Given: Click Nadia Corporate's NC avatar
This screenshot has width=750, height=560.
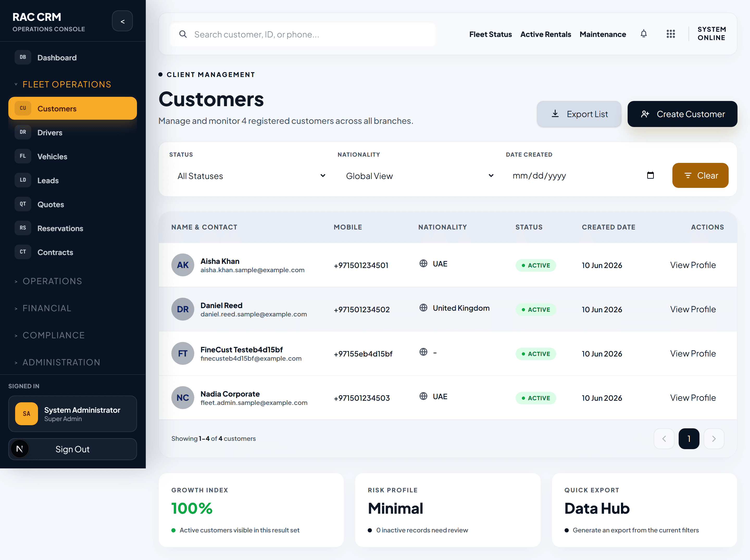Looking at the screenshot, I should [183, 398].
